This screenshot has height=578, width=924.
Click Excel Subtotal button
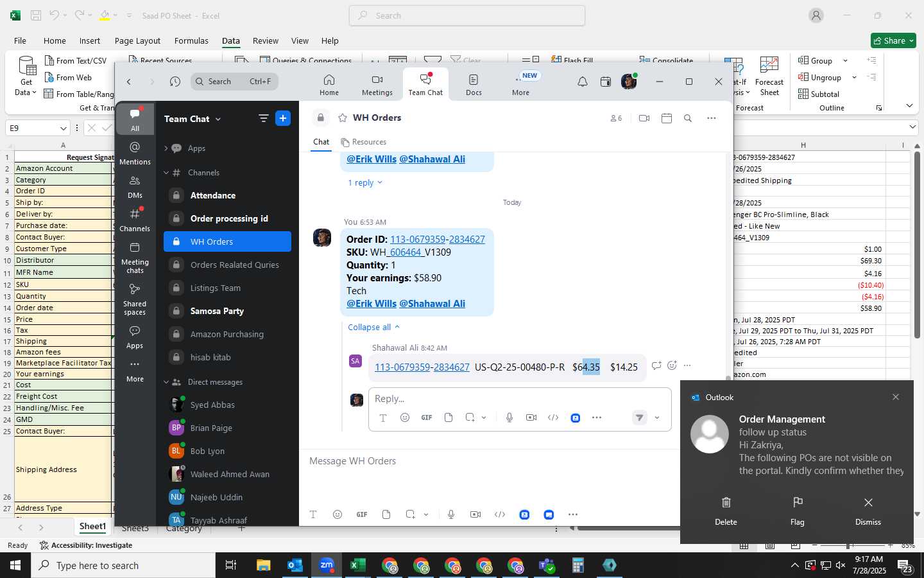818,94
